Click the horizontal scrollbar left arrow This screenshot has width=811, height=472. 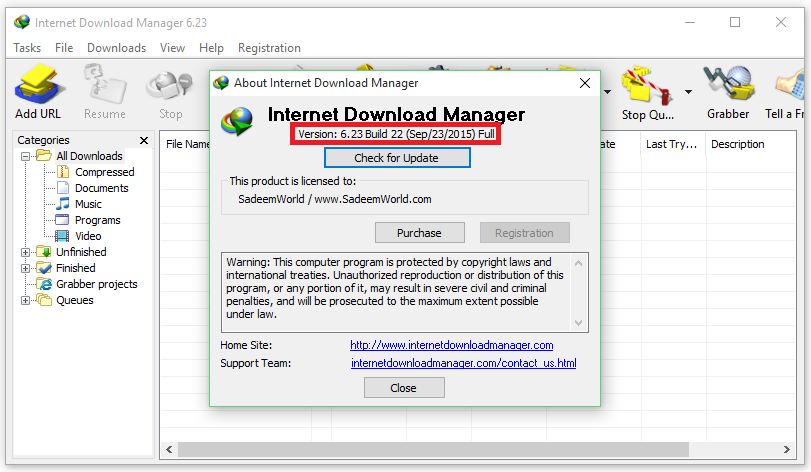(x=169, y=449)
